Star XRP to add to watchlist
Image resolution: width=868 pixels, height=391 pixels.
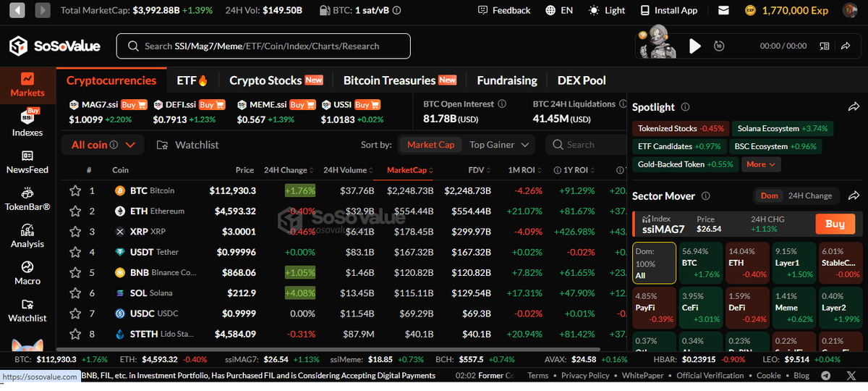tap(75, 232)
